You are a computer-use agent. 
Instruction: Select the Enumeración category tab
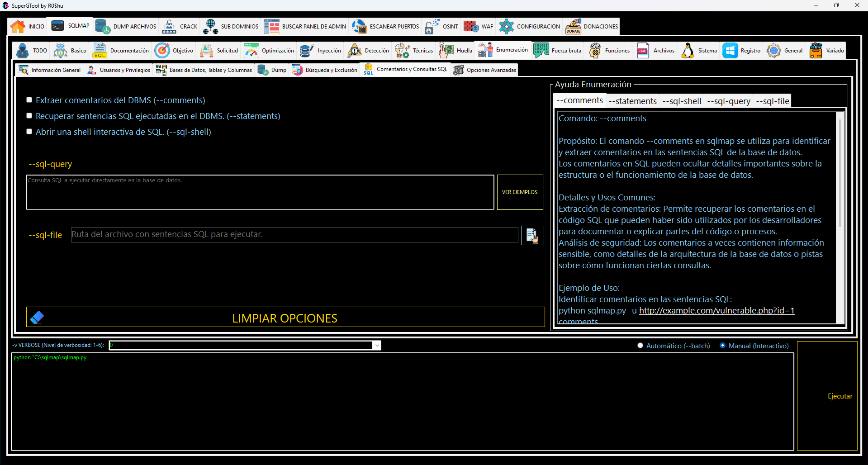(x=503, y=50)
